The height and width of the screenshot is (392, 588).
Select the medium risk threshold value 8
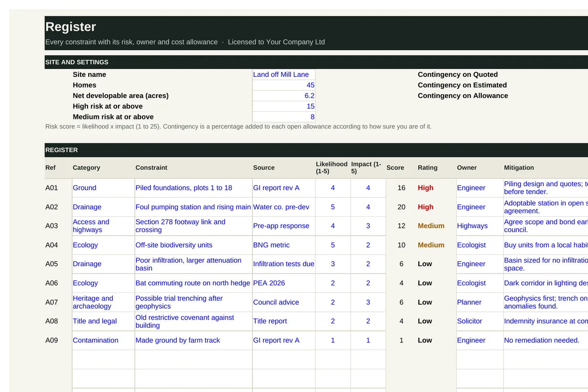284,117
